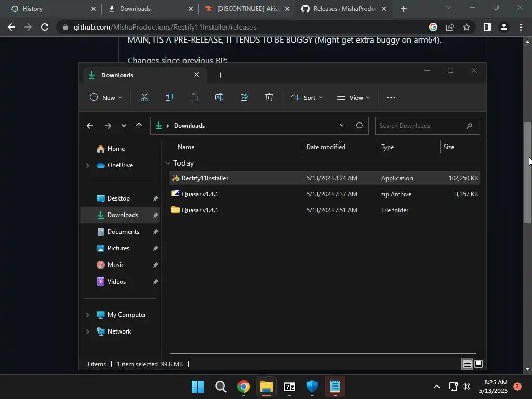Image resolution: width=532 pixels, height=399 pixels.
Task: Open Windows Security shield on taskbar
Action: coord(312,387)
